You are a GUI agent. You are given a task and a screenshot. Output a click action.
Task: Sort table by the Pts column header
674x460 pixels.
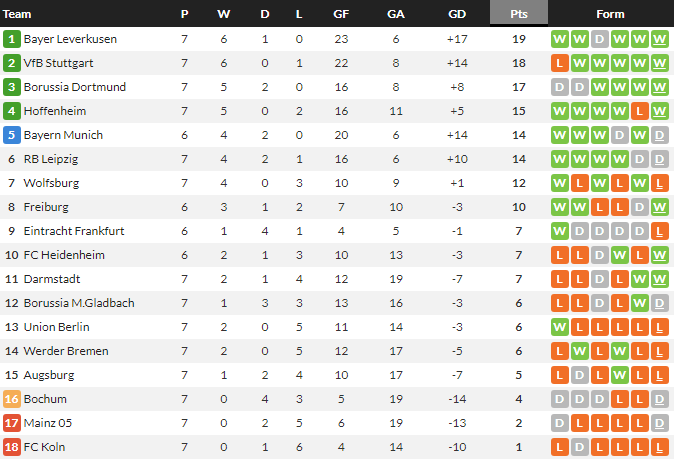[x=519, y=14]
